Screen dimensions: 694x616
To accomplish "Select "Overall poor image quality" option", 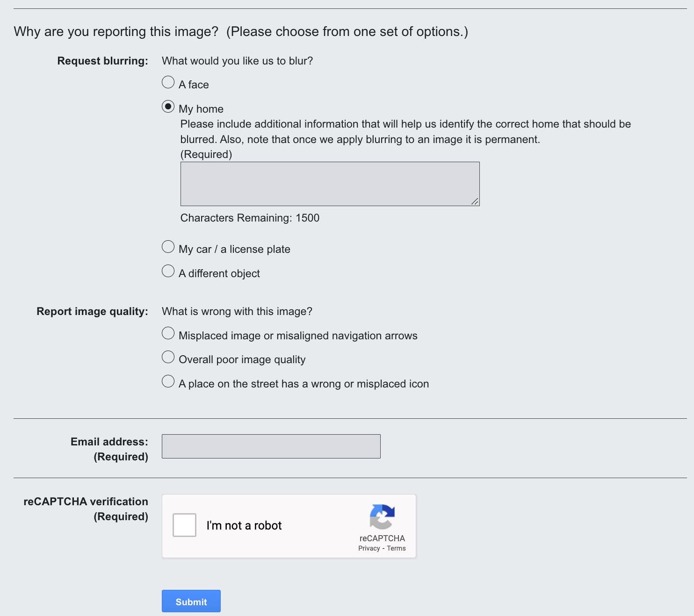I will pyautogui.click(x=168, y=357).
